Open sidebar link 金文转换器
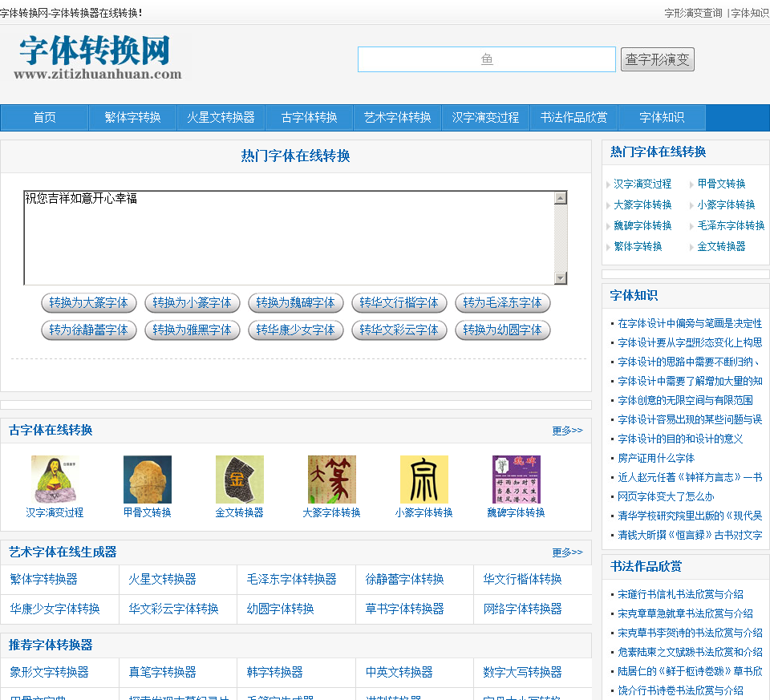Image resolution: width=770 pixels, height=700 pixels. coord(721,246)
